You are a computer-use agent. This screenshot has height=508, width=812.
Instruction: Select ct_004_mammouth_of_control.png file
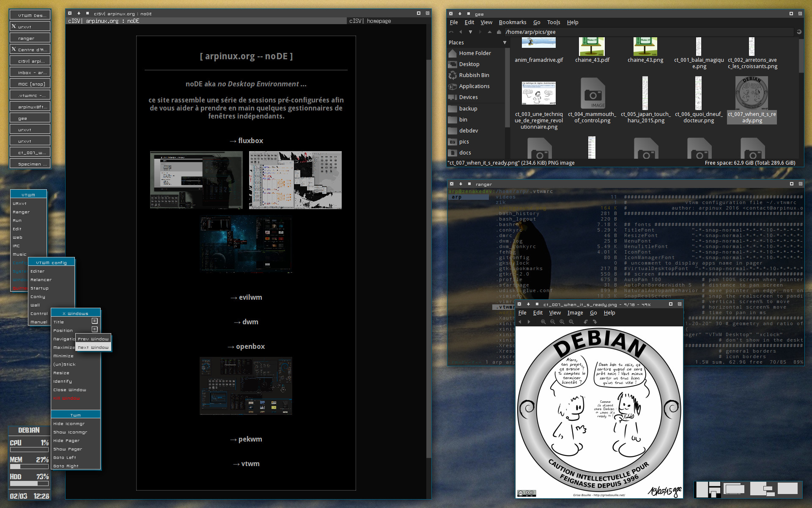coord(592,100)
